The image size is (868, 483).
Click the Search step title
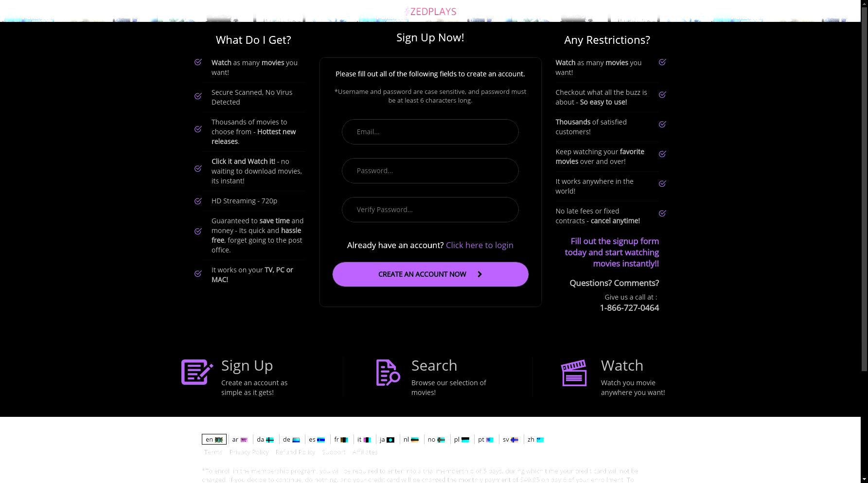point(434,366)
